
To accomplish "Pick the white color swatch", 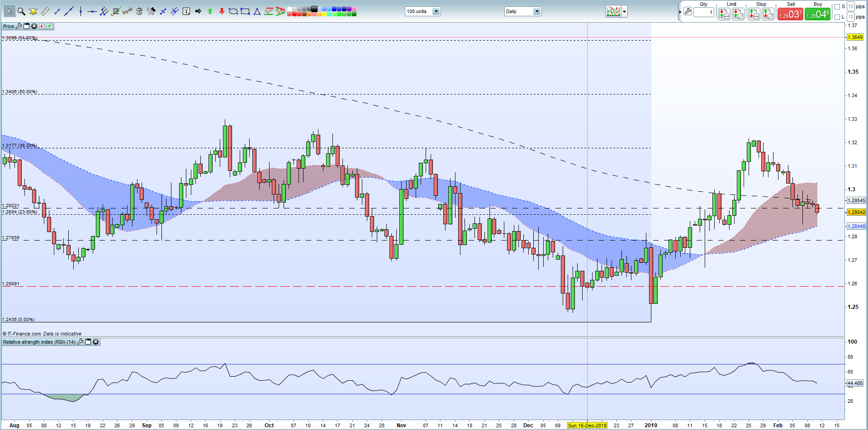I will (289, 9).
